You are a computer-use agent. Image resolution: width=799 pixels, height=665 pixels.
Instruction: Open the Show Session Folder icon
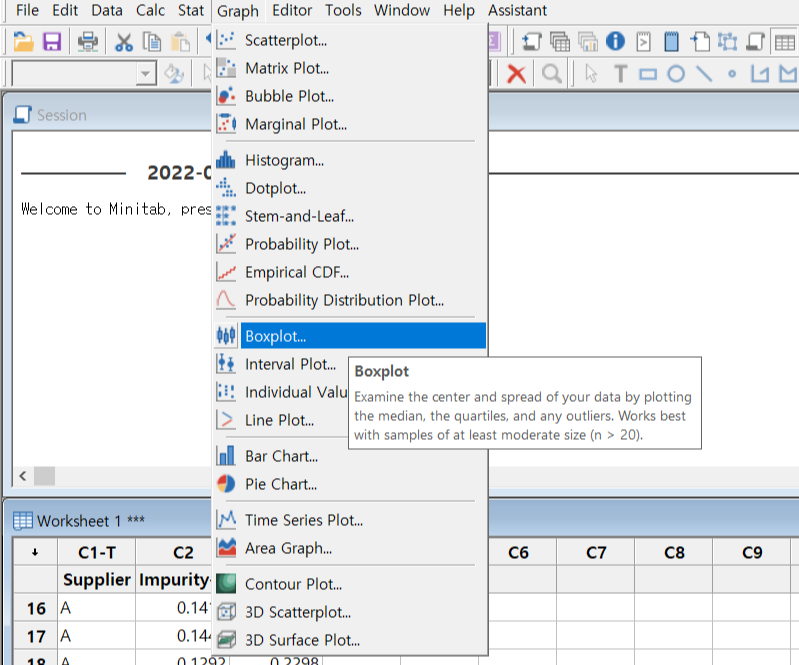coord(531,42)
